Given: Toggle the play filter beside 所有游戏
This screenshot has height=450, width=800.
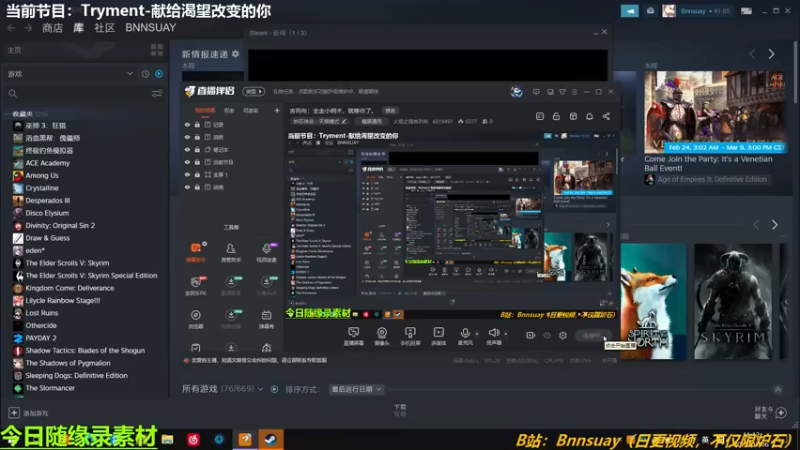Looking at the screenshot, I should coord(274,389).
